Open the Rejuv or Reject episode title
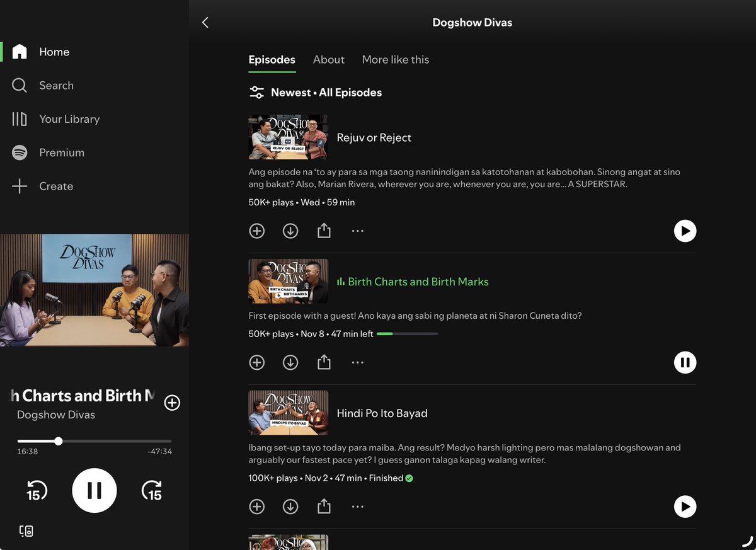The height and width of the screenshot is (550, 756). point(374,137)
